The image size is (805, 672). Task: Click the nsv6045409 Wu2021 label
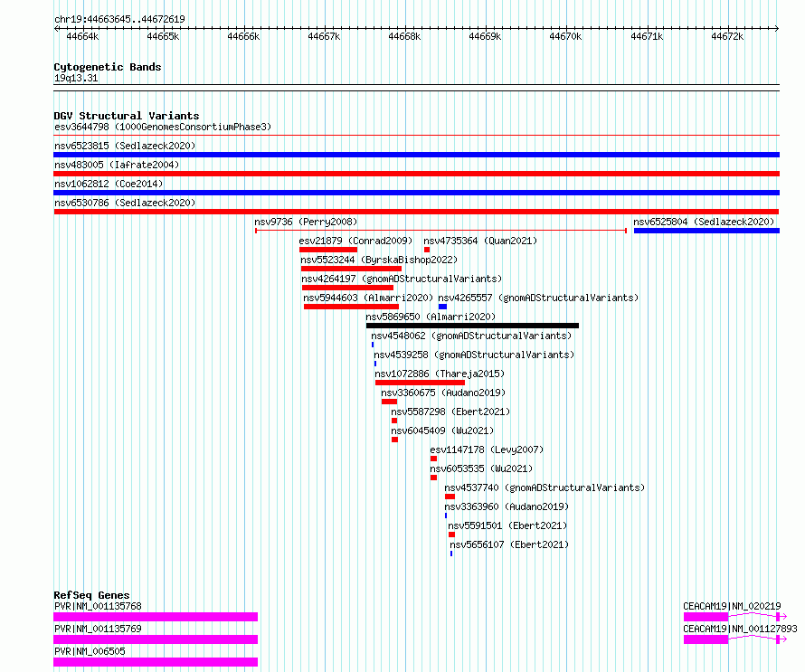tap(442, 431)
